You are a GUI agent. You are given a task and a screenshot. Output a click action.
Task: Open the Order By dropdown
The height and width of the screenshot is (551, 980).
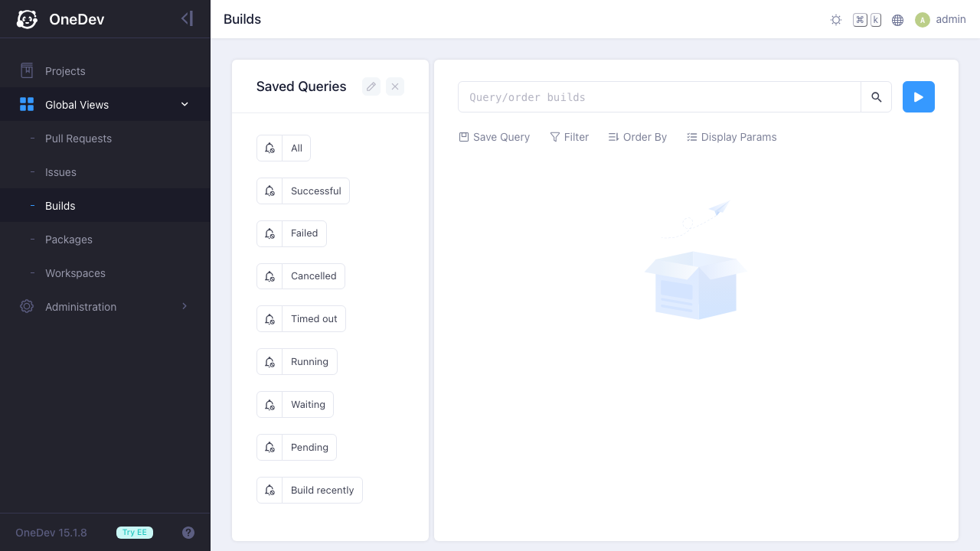point(638,137)
